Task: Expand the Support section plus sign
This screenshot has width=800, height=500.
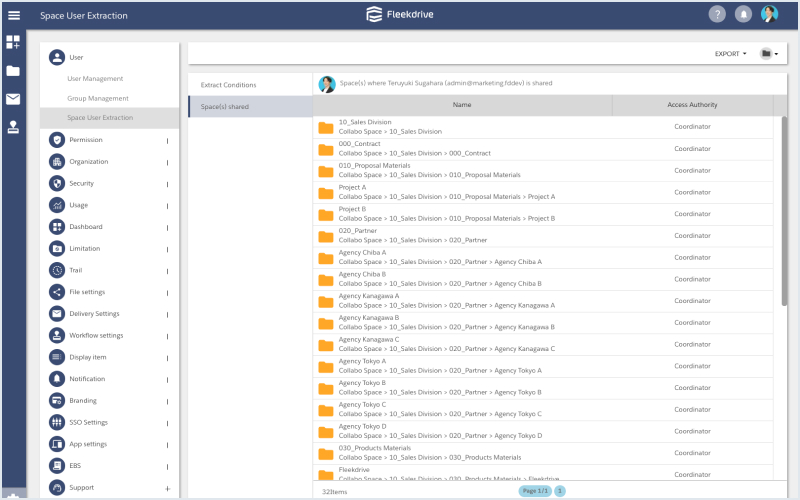Action: tap(167, 489)
